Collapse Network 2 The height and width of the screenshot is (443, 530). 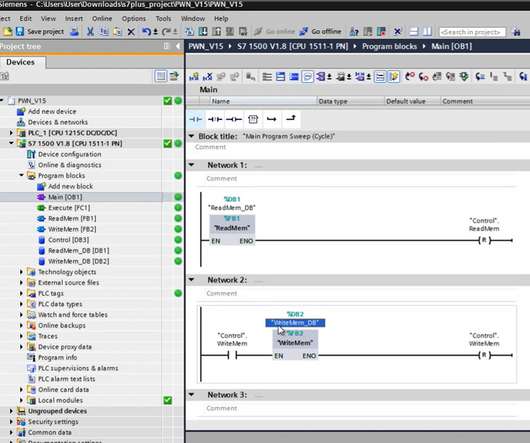(191, 280)
